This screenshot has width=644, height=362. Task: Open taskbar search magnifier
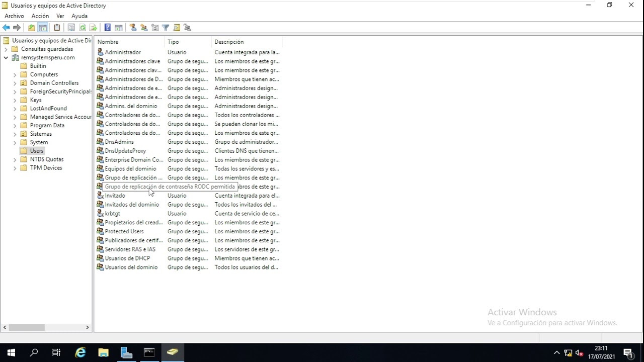(34, 352)
